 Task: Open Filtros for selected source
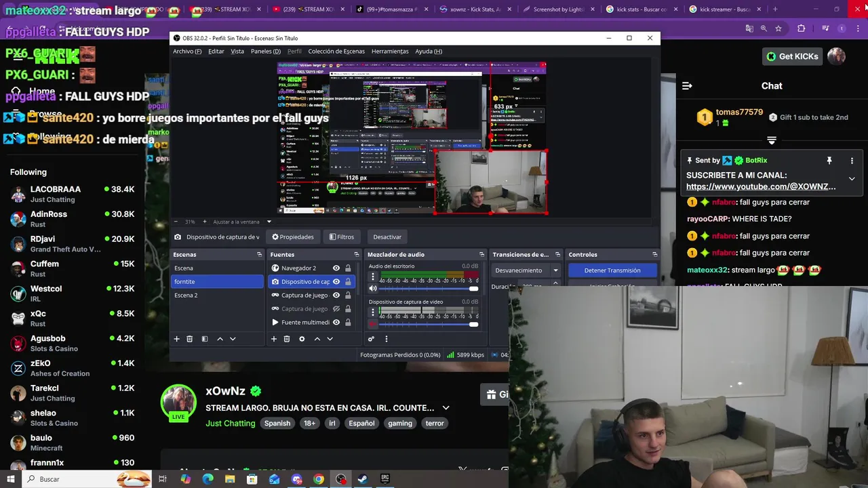click(342, 237)
